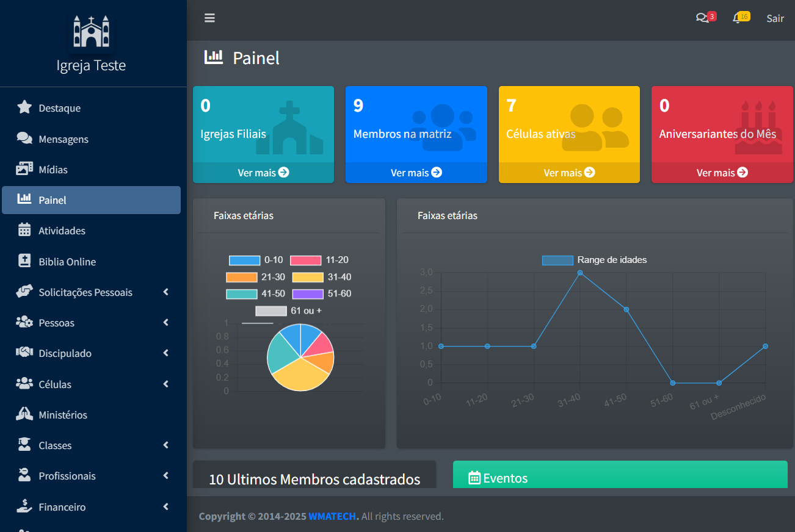Open the chat messages icon in header
Image resolution: width=795 pixels, height=532 pixels.
pos(702,18)
